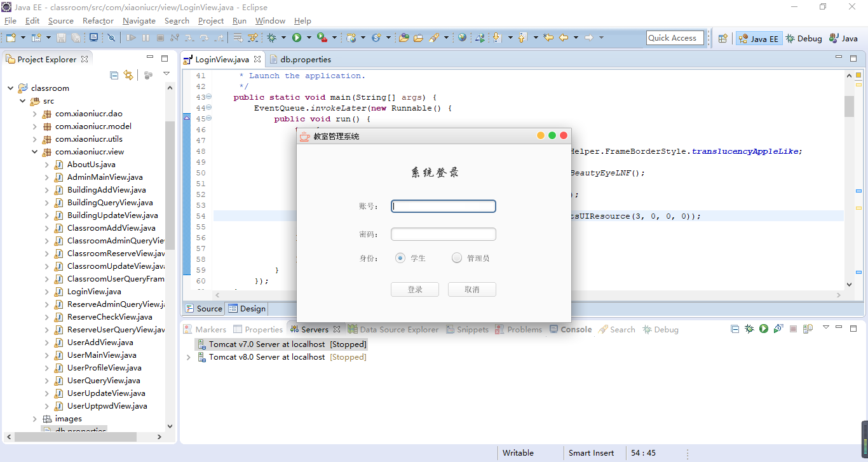Screen dimensions: 868x462
Task: Open the Navigate menu
Action: pyautogui.click(x=139, y=21)
